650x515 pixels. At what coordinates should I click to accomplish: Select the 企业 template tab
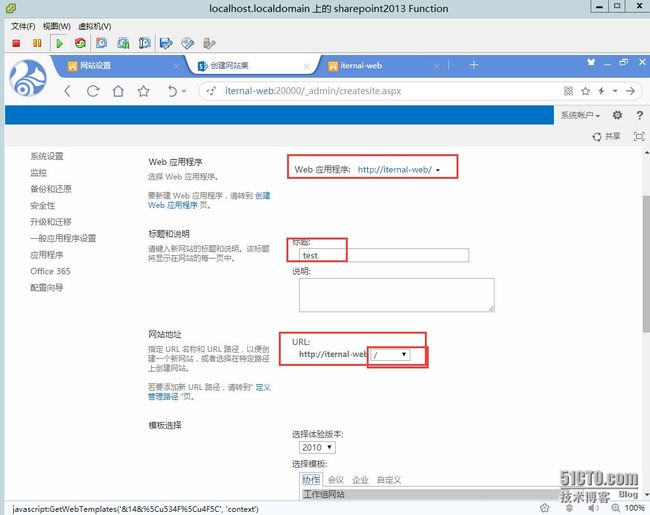360,480
